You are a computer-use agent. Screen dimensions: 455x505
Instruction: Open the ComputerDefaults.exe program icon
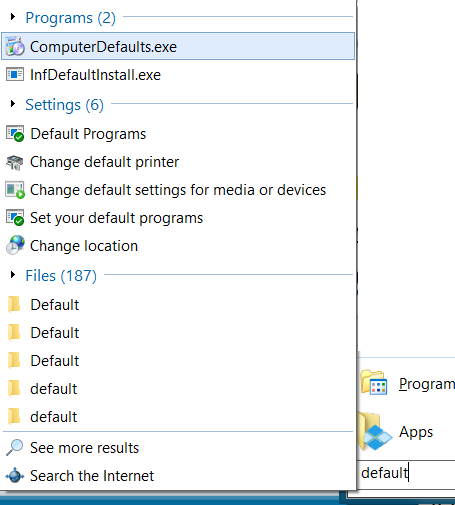click(x=15, y=46)
